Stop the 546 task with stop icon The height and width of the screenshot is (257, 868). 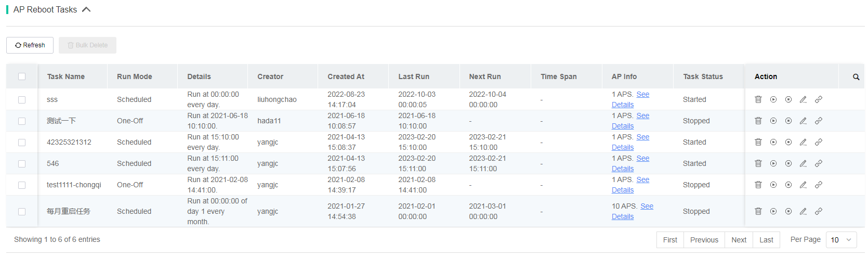click(788, 163)
